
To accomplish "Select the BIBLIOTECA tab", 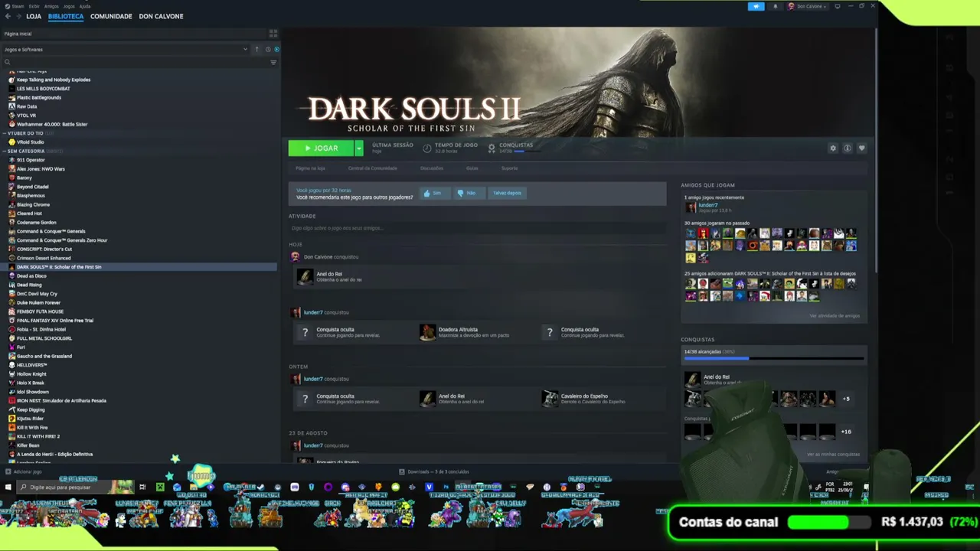I will tap(66, 16).
